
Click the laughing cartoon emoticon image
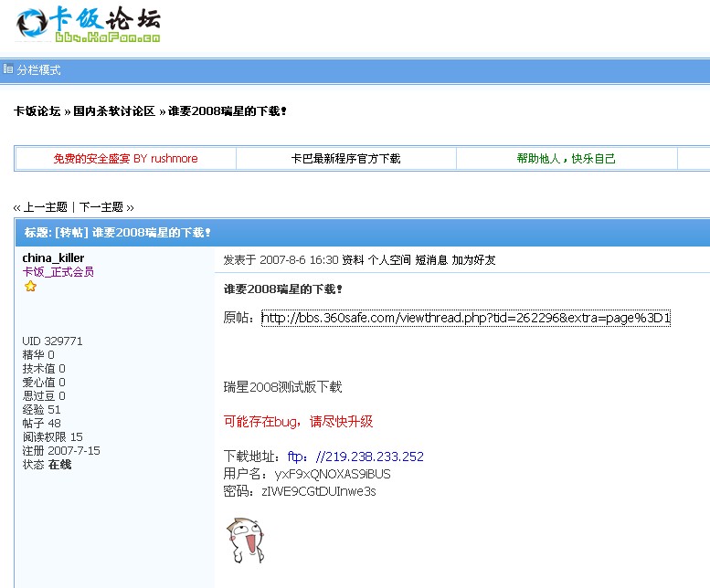click(x=245, y=541)
